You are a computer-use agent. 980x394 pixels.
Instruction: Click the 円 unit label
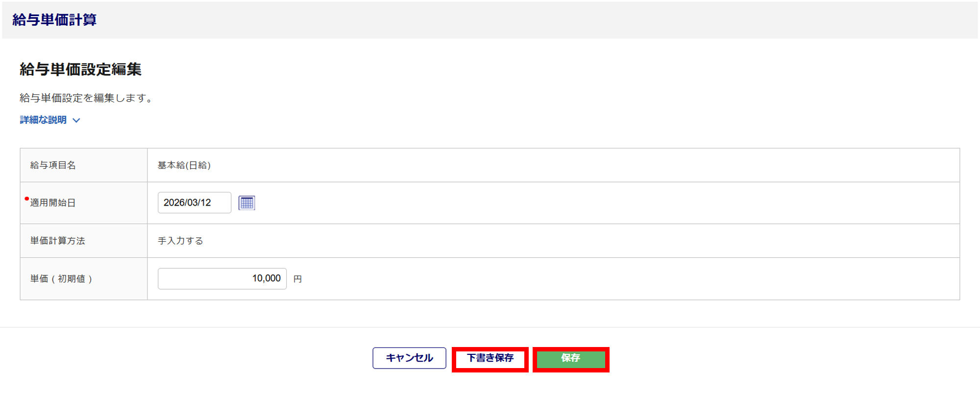point(297,279)
